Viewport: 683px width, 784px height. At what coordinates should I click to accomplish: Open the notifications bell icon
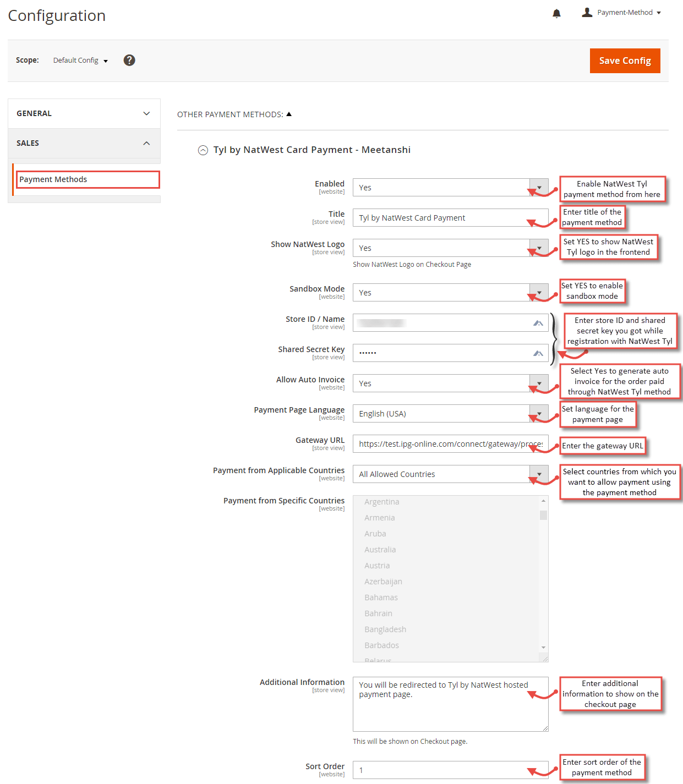(x=556, y=13)
